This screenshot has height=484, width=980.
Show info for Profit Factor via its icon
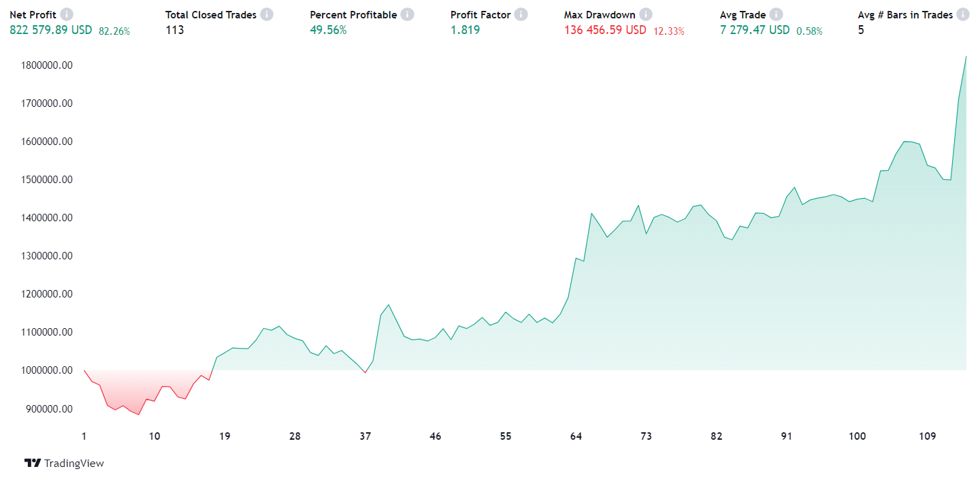pos(521,14)
